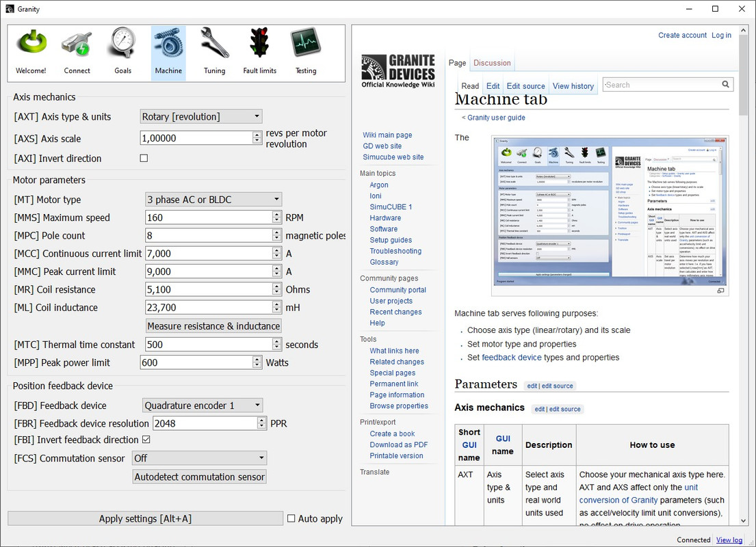Click Autodetect commutation sensor button
The image size is (756, 547).
[200, 477]
